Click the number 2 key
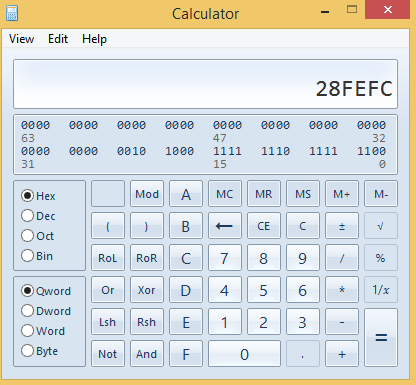 pyautogui.click(x=264, y=322)
